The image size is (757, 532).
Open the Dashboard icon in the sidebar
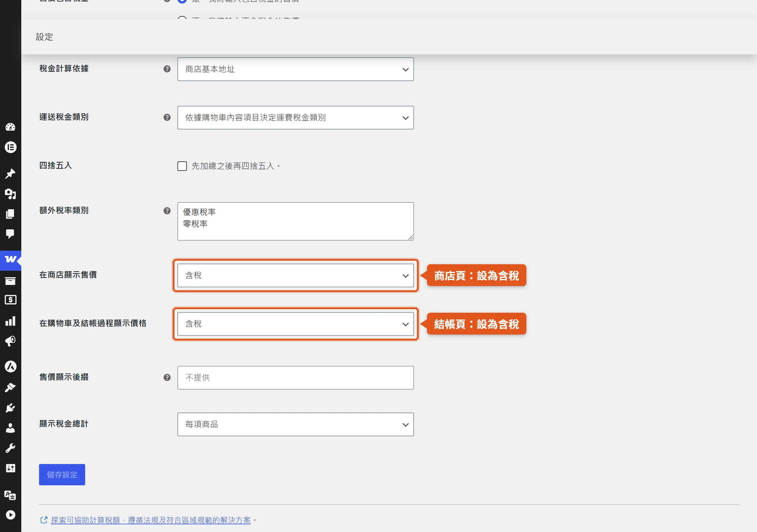(x=10, y=127)
